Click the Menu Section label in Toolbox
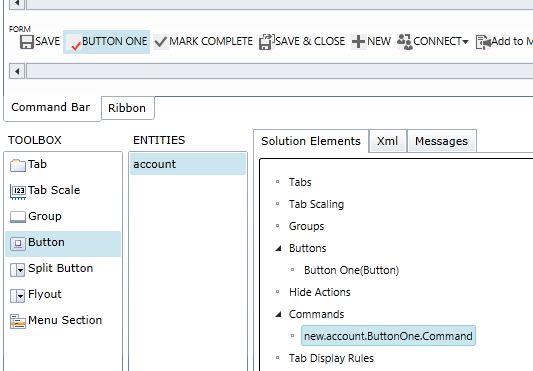 (65, 320)
